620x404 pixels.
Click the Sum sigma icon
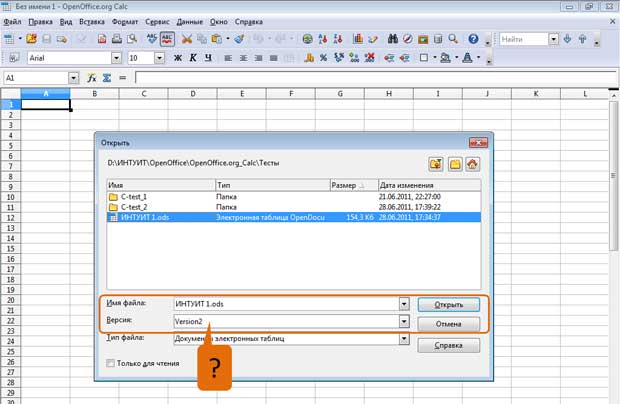pos(107,78)
